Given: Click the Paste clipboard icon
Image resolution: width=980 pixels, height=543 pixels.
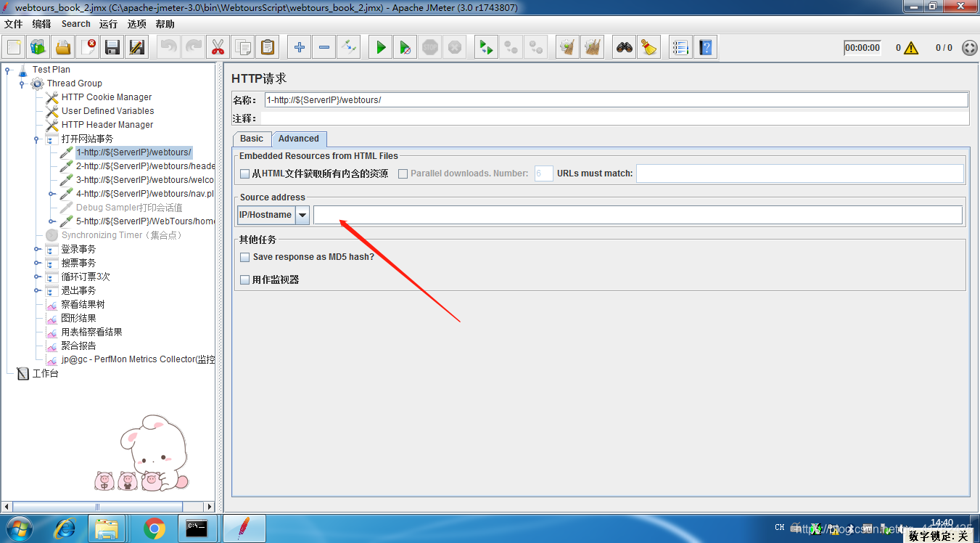Looking at the screenshot, I should 267,48.
